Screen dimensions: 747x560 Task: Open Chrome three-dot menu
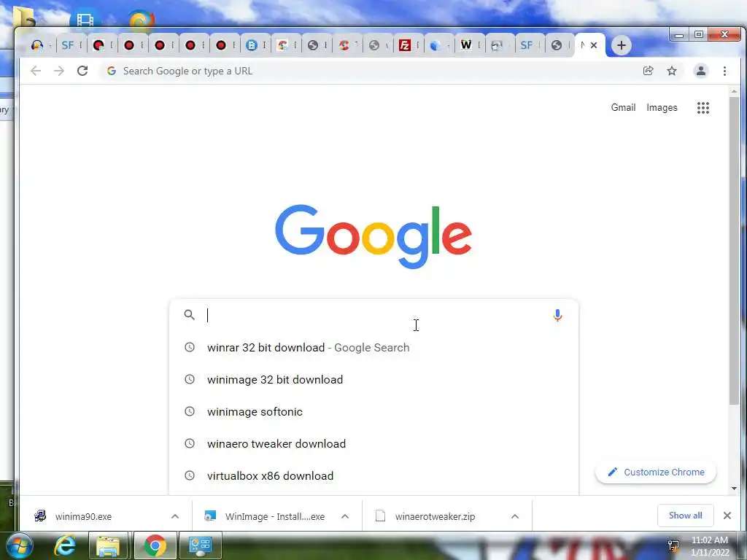click(724, 71)
